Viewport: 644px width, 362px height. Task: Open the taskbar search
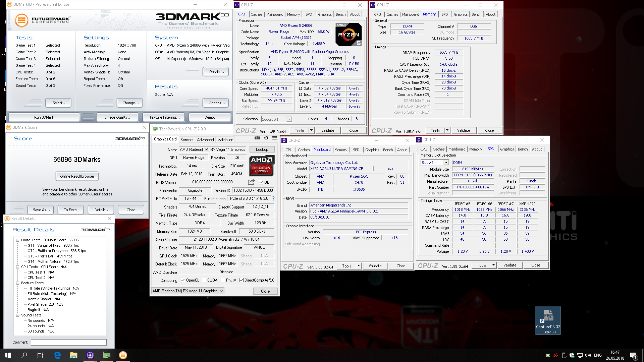click(x=24, y=355)
